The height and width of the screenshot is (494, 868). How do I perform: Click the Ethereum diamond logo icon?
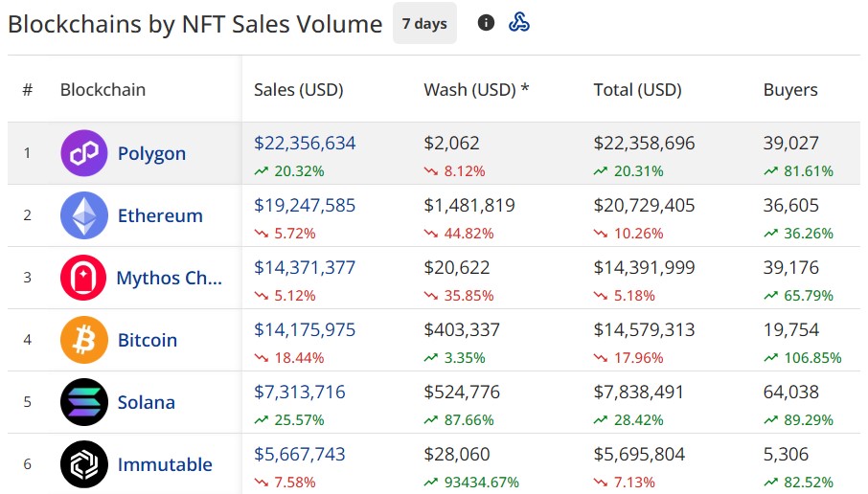pos(84,215)
